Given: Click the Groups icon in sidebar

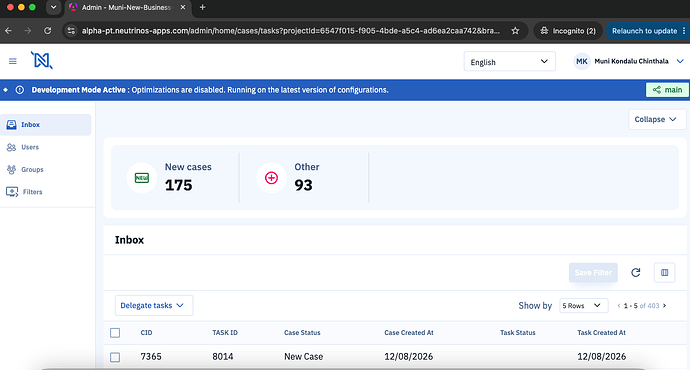Looking at the screenshot, I should point(11,169).
